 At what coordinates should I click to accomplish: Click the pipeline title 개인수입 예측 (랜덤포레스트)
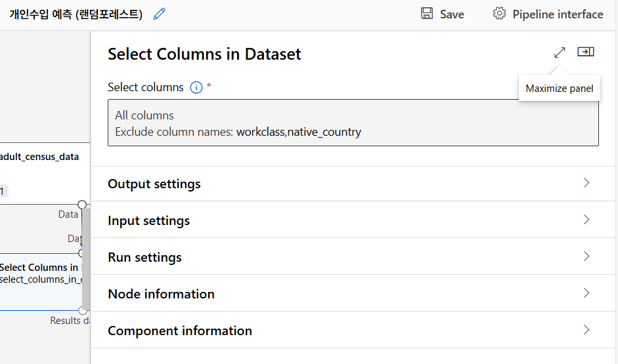click(x=76, y=14)
